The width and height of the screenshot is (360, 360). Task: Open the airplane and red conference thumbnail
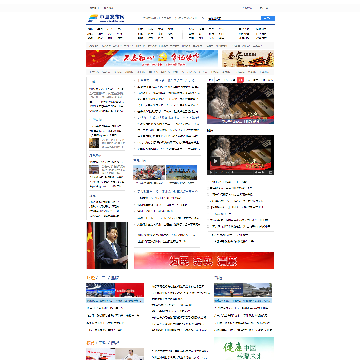point(115,290)
